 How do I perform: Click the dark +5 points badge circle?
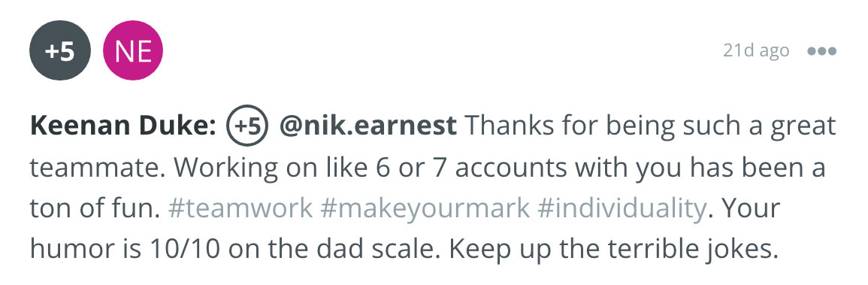coord(60,51)
